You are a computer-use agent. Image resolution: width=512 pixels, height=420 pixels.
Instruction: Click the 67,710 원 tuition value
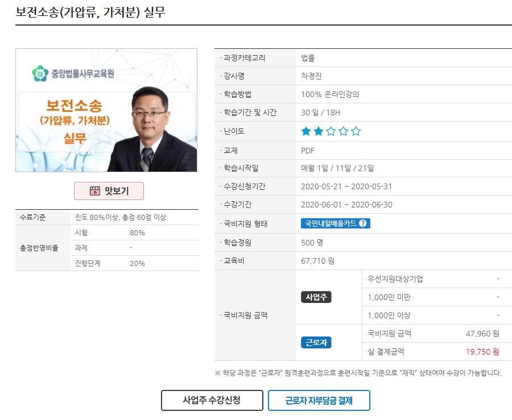317,261
